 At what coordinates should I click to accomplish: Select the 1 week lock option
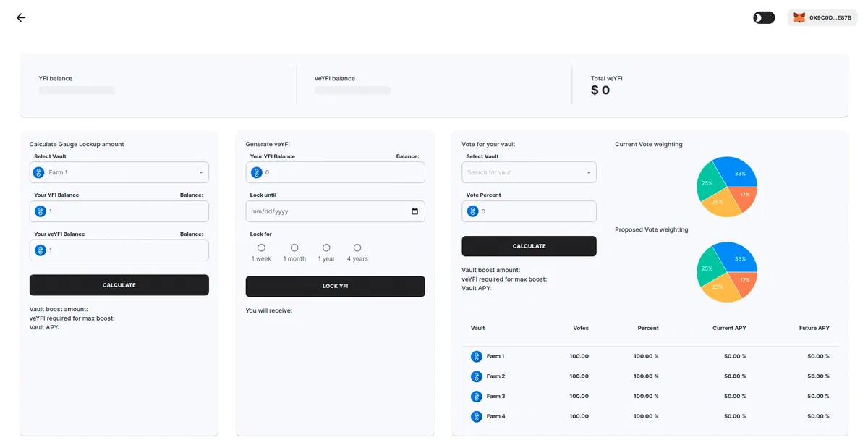coord(261,247)
